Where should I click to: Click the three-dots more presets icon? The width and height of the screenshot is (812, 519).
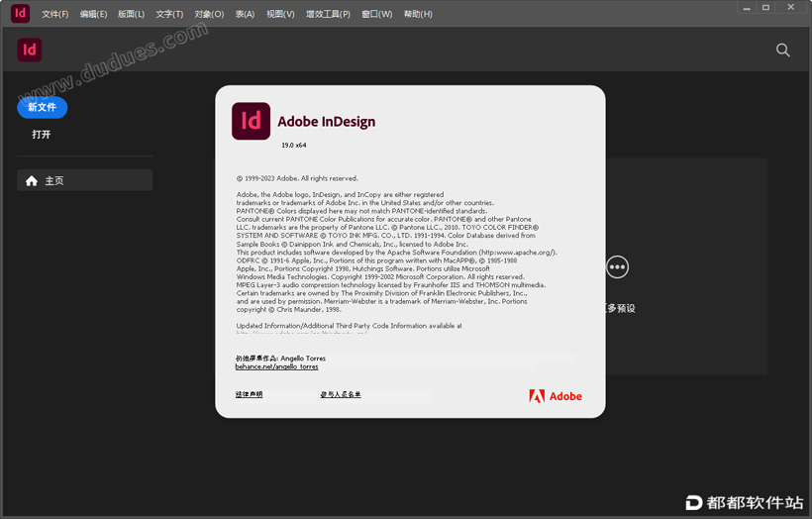(617, 267)
